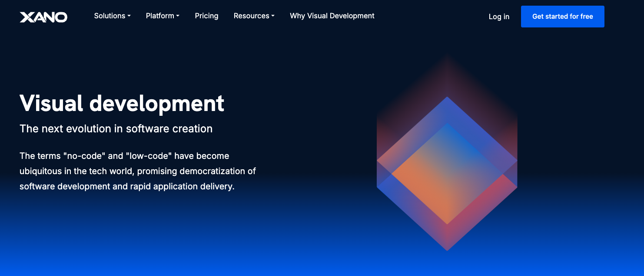Click the Visual development heading

(122, 103)
